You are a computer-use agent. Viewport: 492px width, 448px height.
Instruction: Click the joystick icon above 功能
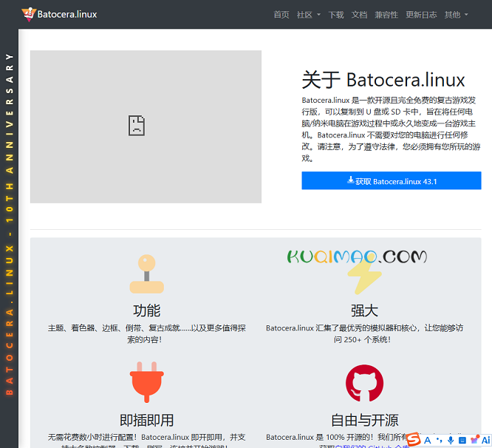click(x=146, y=274)
